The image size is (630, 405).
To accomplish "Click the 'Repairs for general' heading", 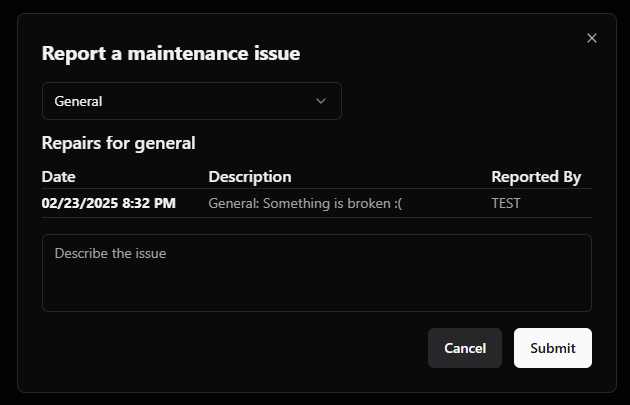I will 119,143.
